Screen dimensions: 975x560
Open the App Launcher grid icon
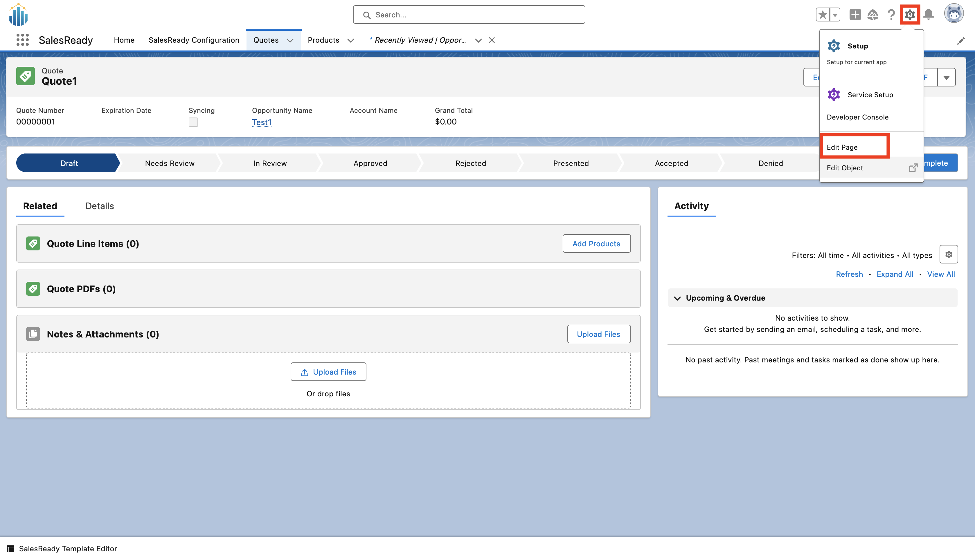[23, 40]
